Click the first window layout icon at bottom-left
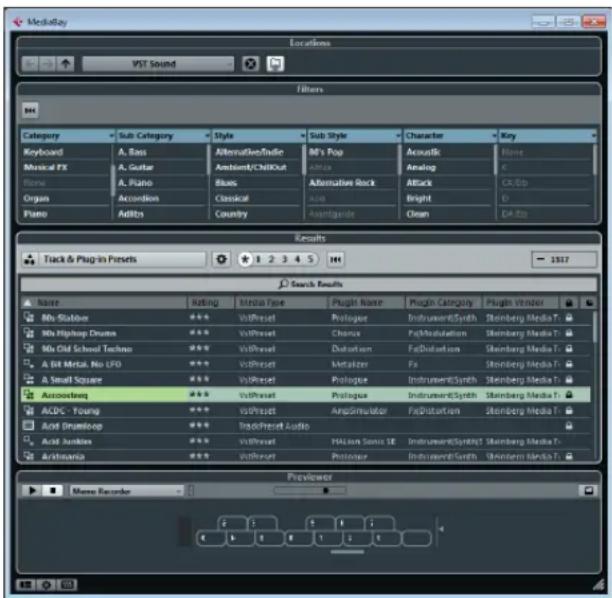The width and height of the screenshot is (612, 598). 25,585
